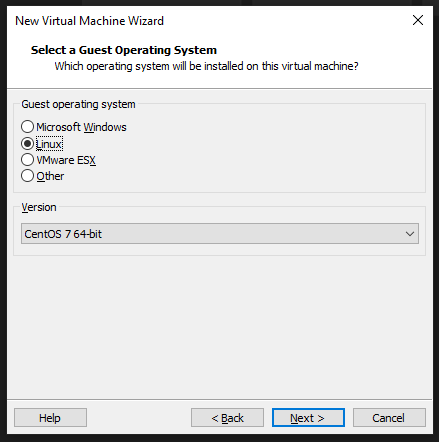Click the Help button
Viewport: 439px width, 442px height.
[x=50, y=418]
